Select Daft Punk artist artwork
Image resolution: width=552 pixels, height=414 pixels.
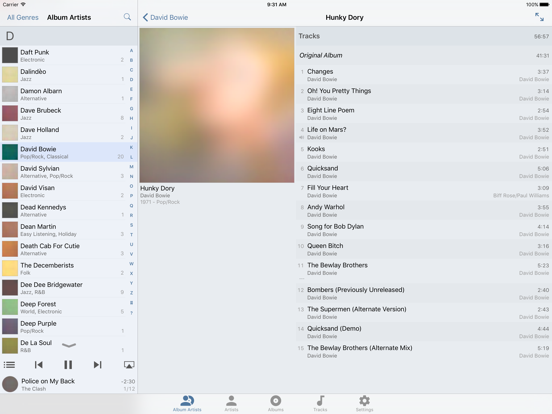click(10, 55)
